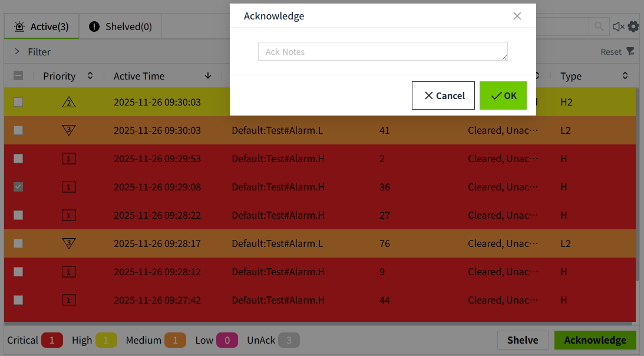Open the settings gear icon

coord(633,27)
